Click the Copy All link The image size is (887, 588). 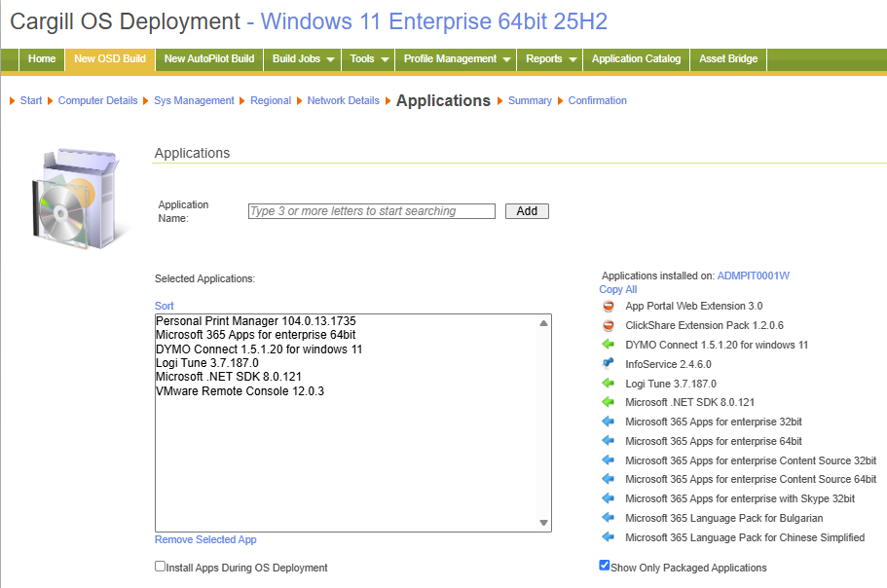pos(617,289)
